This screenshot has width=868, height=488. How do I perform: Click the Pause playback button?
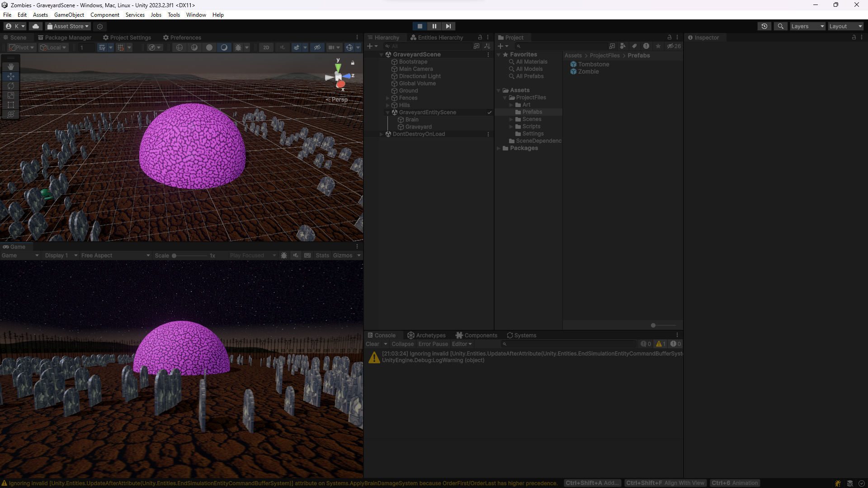434,26
